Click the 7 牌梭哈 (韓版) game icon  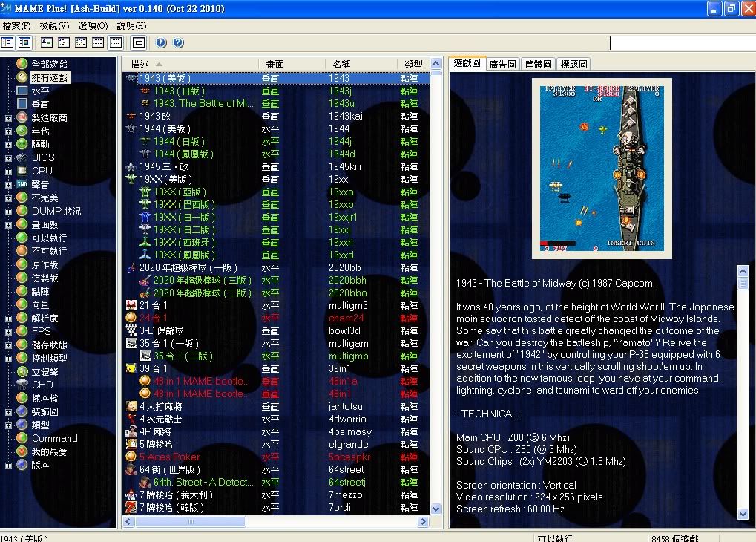point(131,507)
